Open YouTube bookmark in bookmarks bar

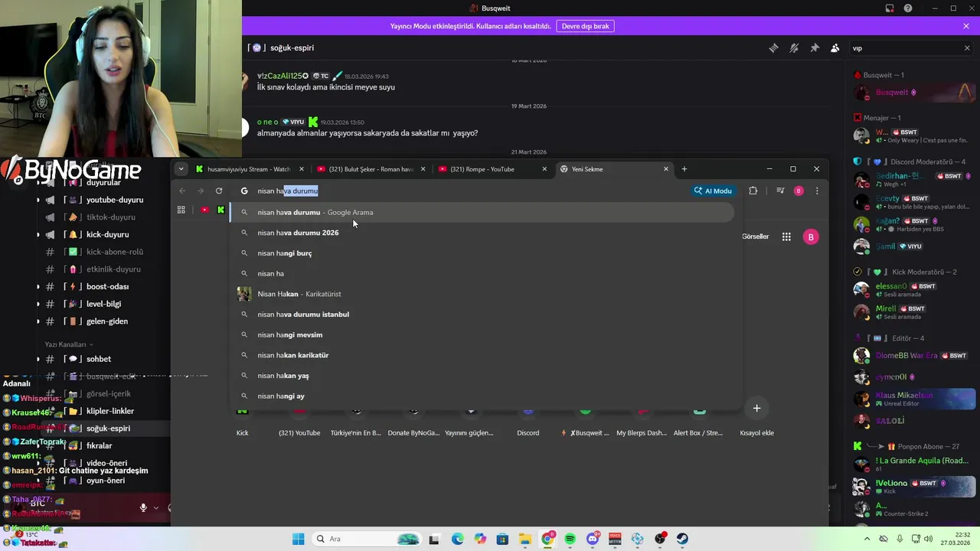(x=204, y=210)
